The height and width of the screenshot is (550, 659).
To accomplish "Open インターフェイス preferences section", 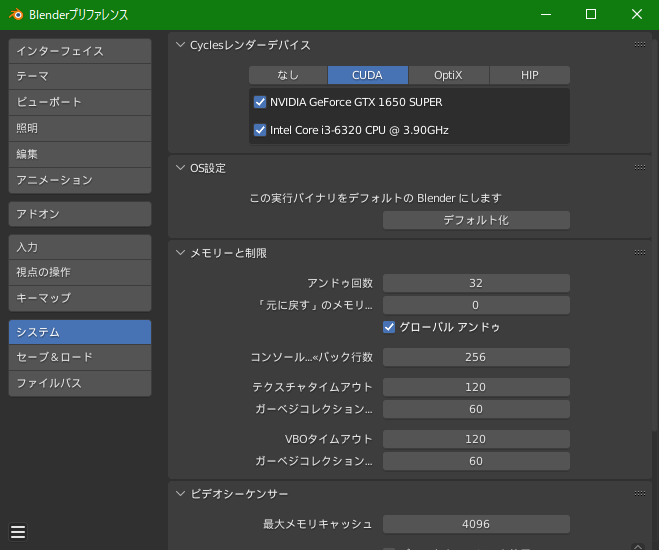I will coord(80,51).
